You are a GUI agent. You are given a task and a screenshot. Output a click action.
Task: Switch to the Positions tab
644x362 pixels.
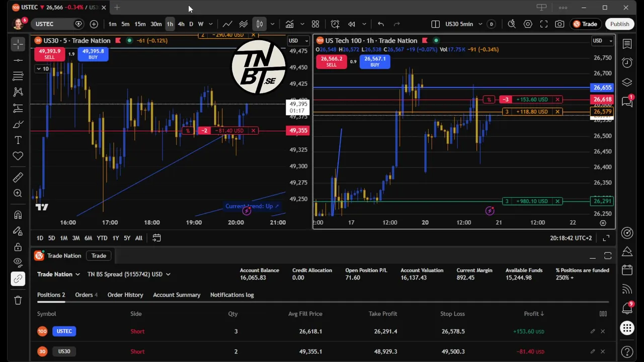click(x=51, y=295)
